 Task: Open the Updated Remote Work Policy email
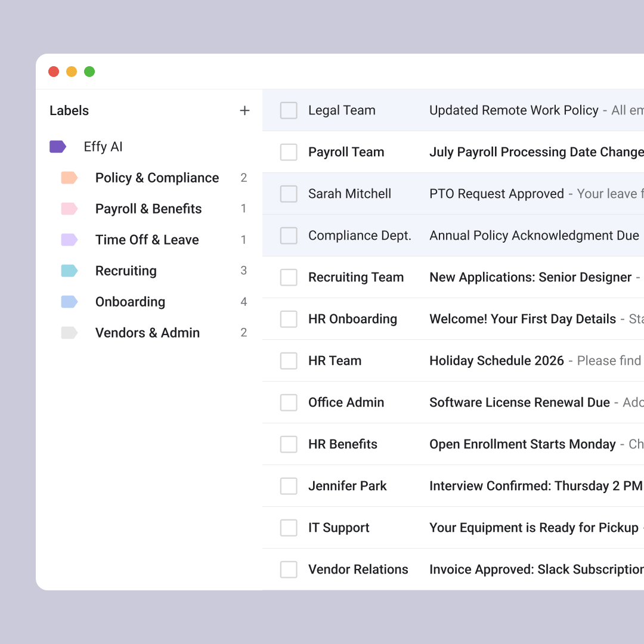point(514,110)
